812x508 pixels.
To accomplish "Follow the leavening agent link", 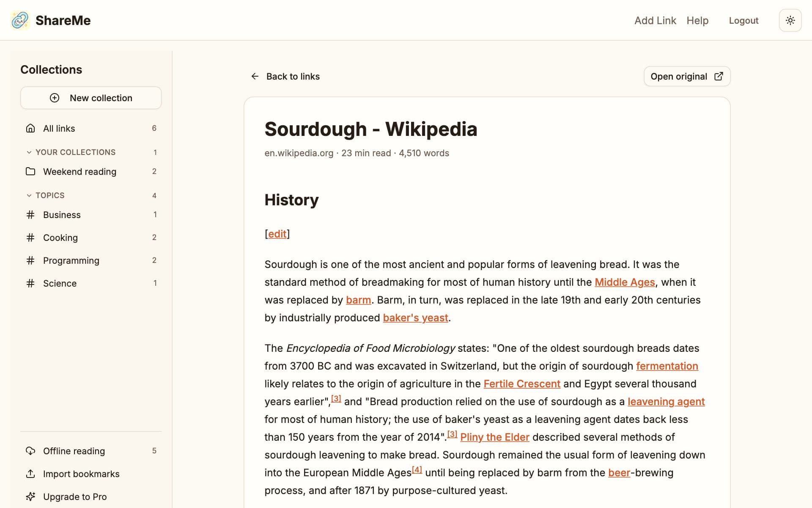I will (666, 401).
